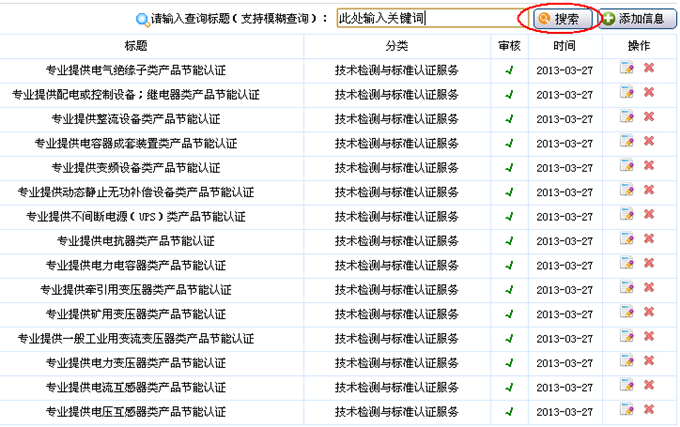Click the 搜索 search button

click(559, 19)
